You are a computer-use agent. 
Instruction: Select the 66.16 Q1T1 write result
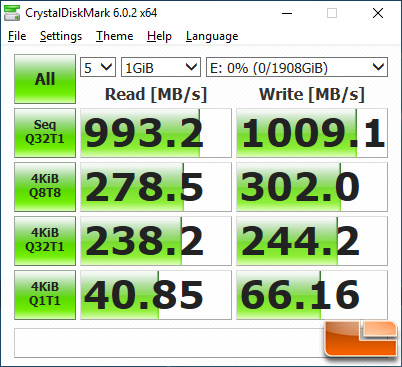click(x=312, y=295)
